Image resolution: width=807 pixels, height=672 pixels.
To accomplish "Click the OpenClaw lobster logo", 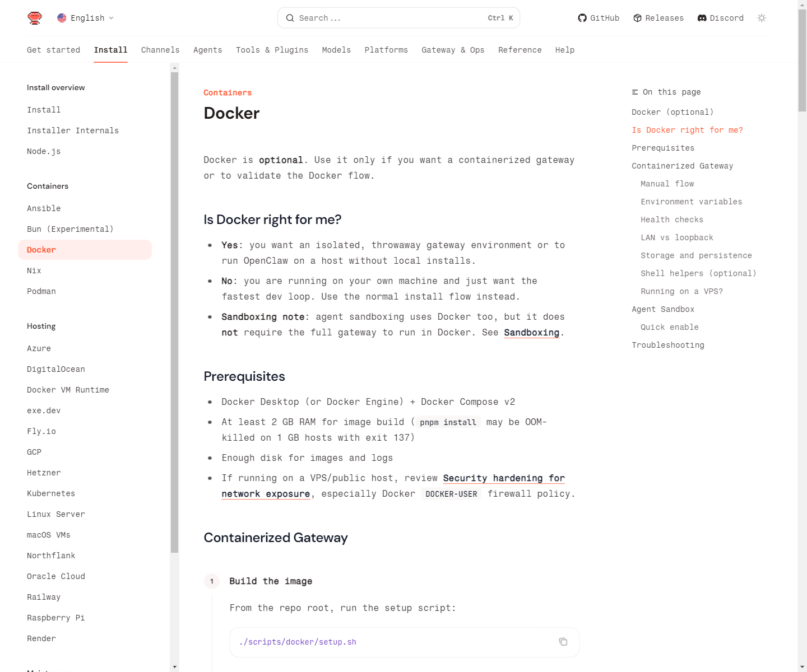I will click(x=35, y=18).
